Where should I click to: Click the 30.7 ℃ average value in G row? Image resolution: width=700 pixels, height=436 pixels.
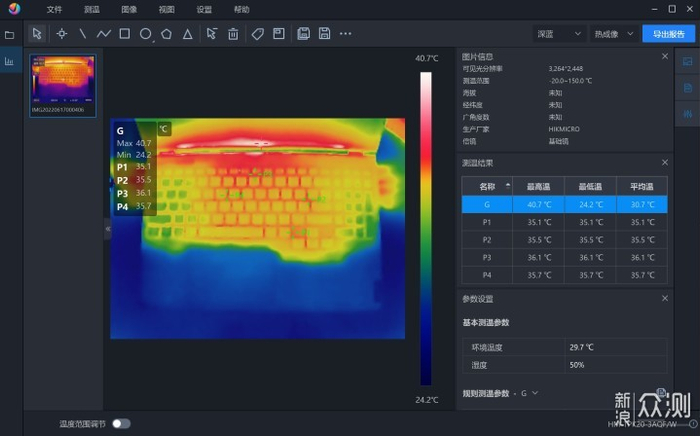click(642, 204)
